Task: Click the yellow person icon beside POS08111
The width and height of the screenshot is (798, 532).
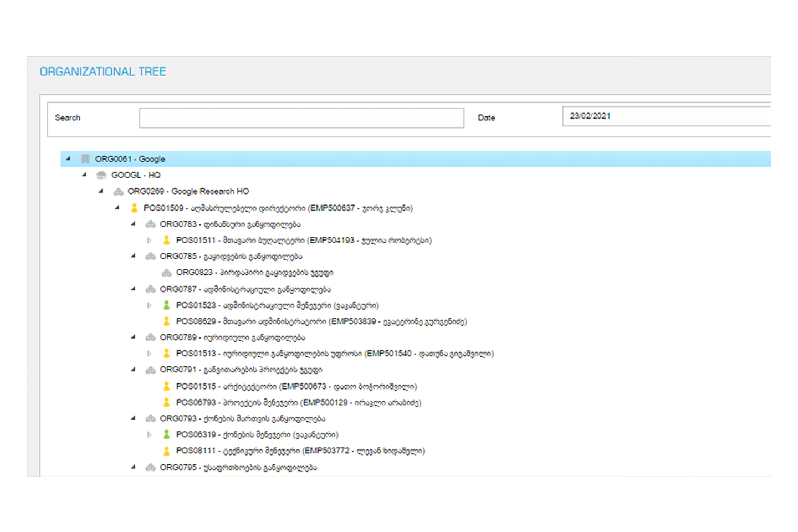Action: pyautogui.click(x=166, y=451)
